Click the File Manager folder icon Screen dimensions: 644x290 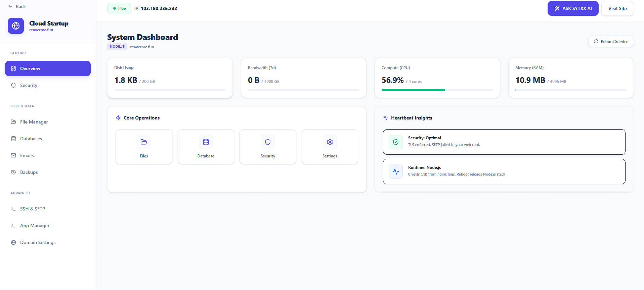tap(13, 122)
